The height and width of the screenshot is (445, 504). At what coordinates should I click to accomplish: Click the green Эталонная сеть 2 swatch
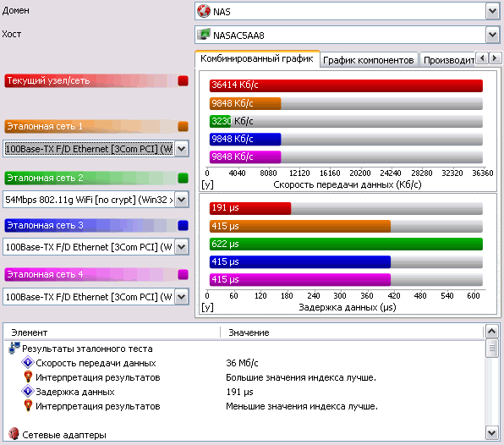(183, 178)
